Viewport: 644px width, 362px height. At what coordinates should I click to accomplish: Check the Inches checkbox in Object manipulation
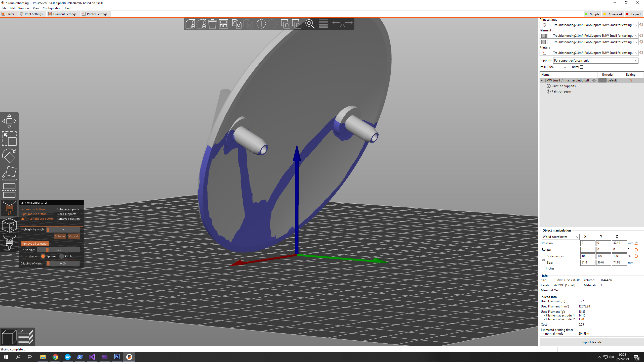(543, 268)
